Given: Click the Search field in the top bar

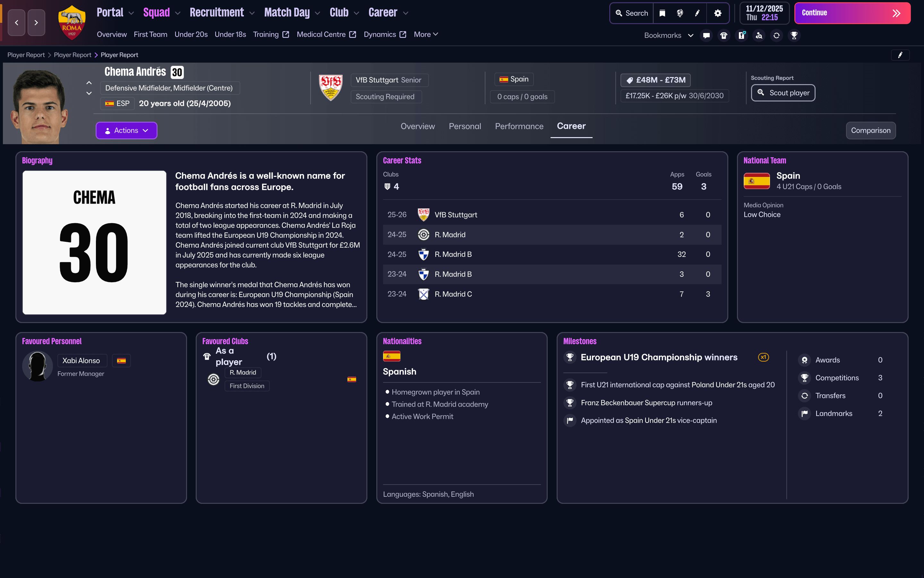Looking at the screenshot, I should point(631,13).
